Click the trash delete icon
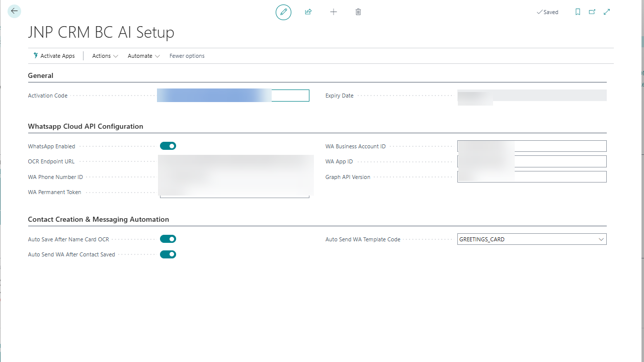The width and height of the screenshot is (644, 362). tap(358, 12)
